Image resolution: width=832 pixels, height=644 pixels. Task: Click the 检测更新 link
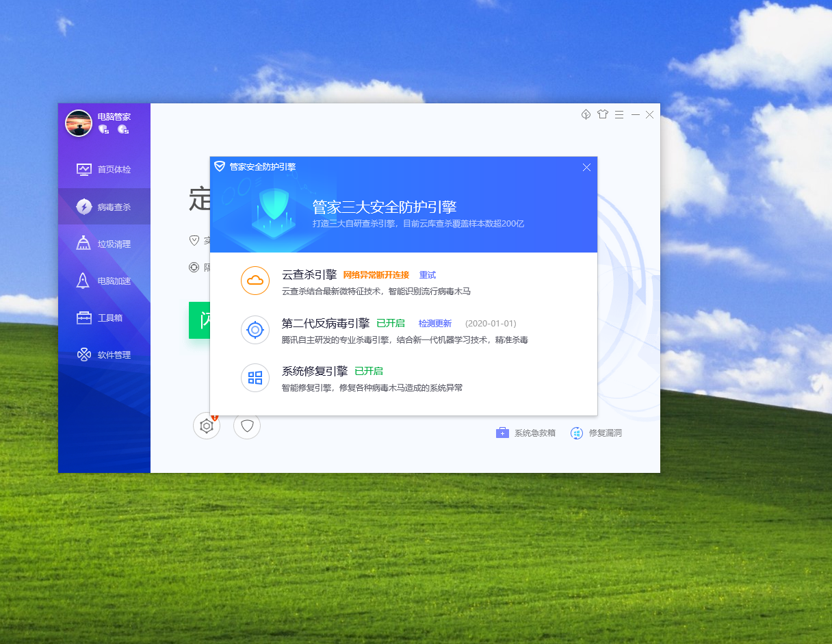tap(435, 324)
